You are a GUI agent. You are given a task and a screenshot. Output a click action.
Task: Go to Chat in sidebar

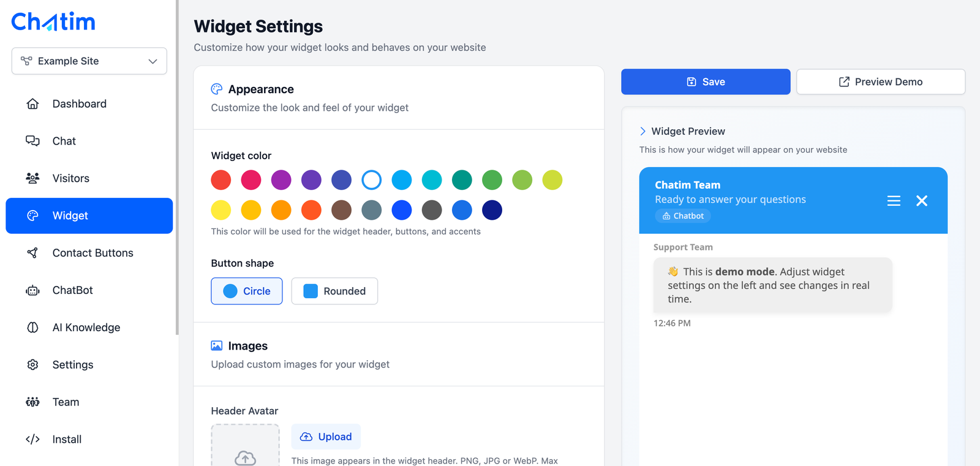click(x=89, y=141)
